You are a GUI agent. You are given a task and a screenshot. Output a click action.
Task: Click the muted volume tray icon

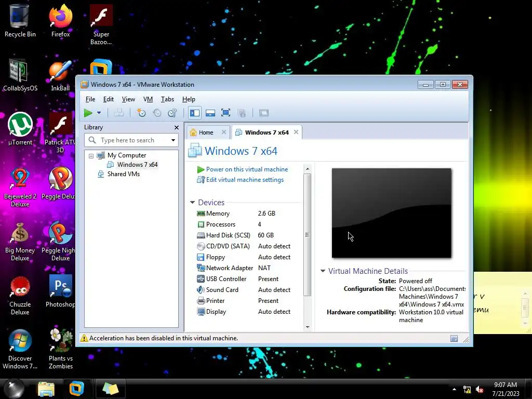pyautogui.click(x=480, y=390)
